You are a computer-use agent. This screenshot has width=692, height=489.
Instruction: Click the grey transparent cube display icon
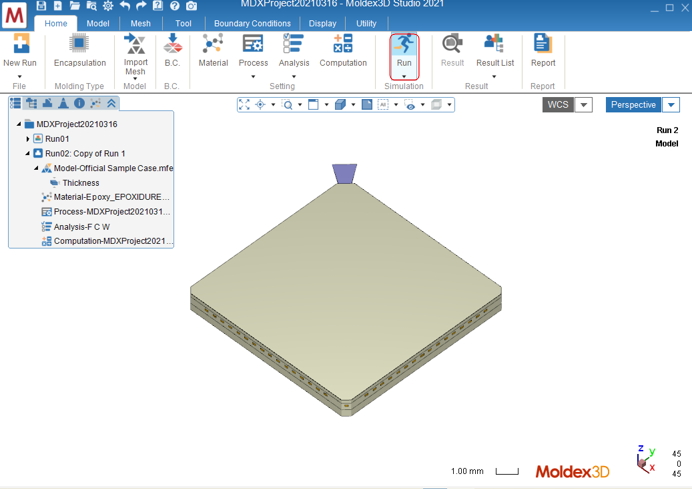(x=436, y=105)
